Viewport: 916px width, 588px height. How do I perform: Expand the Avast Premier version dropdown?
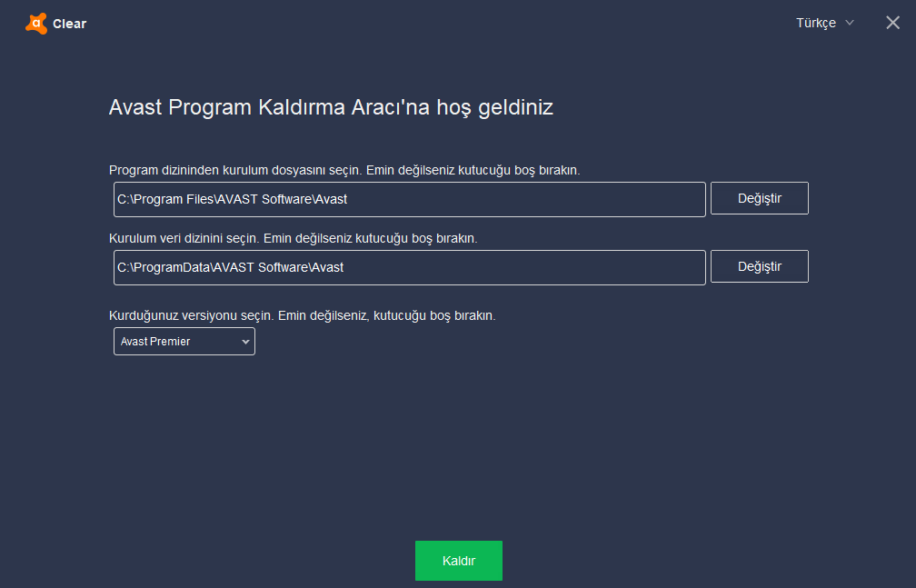pyautogui.click(x=184, y=342)
